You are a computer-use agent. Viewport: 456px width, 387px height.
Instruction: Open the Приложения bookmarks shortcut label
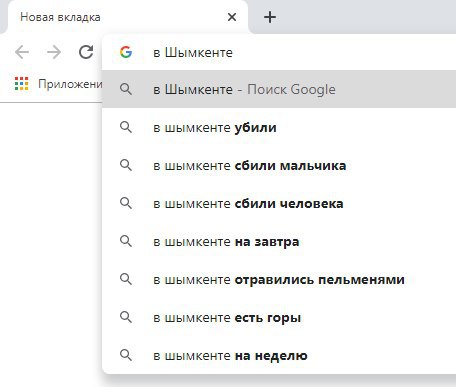[x=70, y=84]
